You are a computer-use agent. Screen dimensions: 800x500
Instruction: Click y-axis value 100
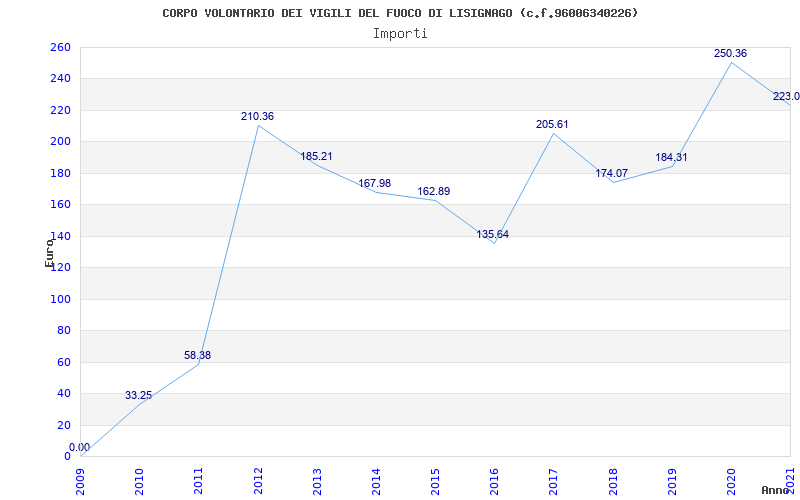pos(60,299)
